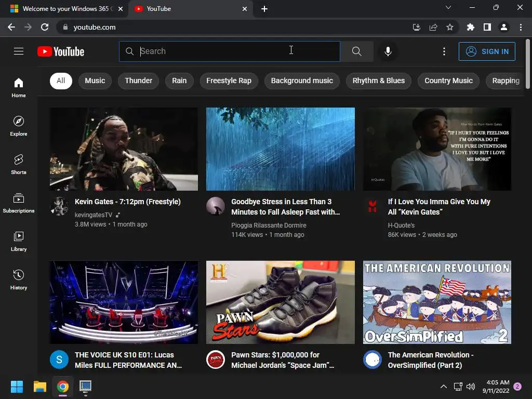This screenshot has height=399, width=532.
Task: Open If I Love You Imma title
Action: tap(439, 207)
